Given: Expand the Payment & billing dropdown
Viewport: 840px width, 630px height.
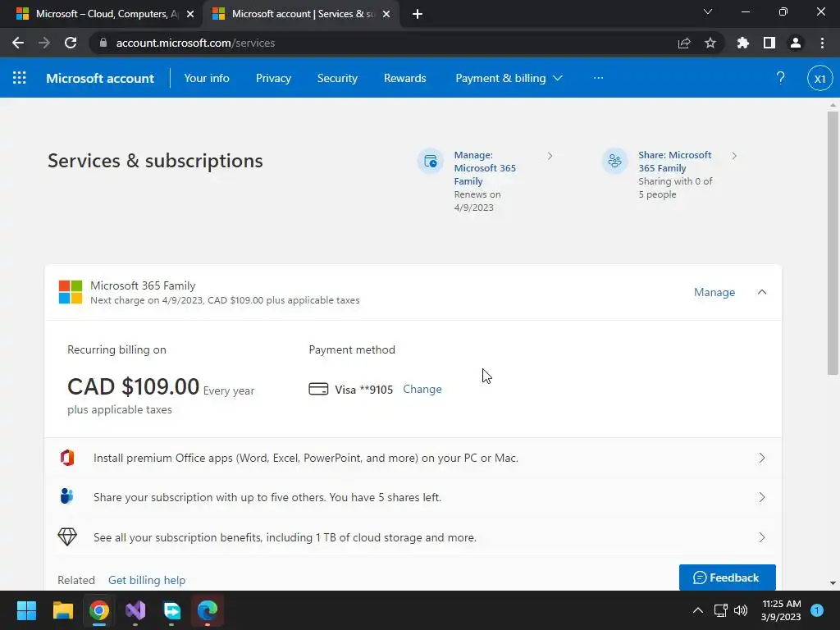Looking at the screenshot, I should 509,78.
